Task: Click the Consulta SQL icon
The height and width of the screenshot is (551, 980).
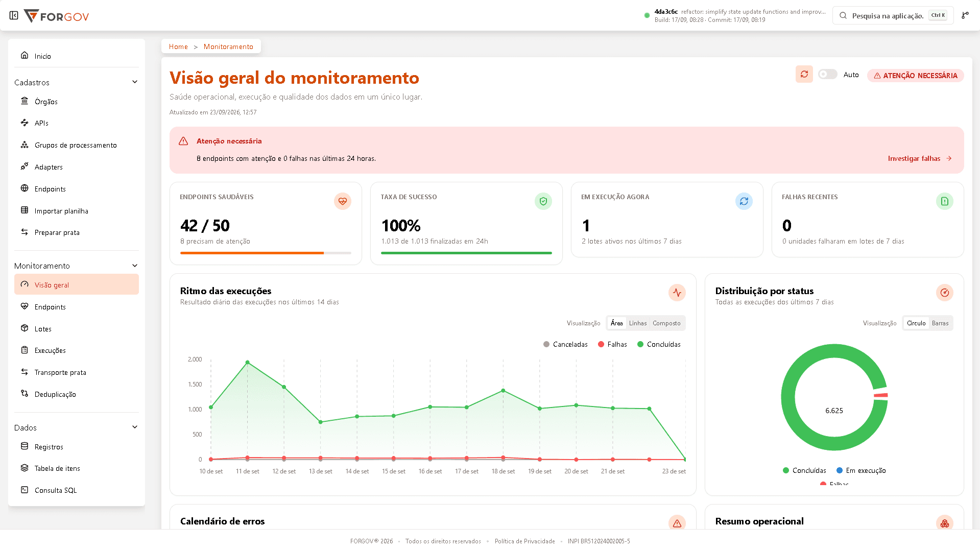Action: (25, 490)
